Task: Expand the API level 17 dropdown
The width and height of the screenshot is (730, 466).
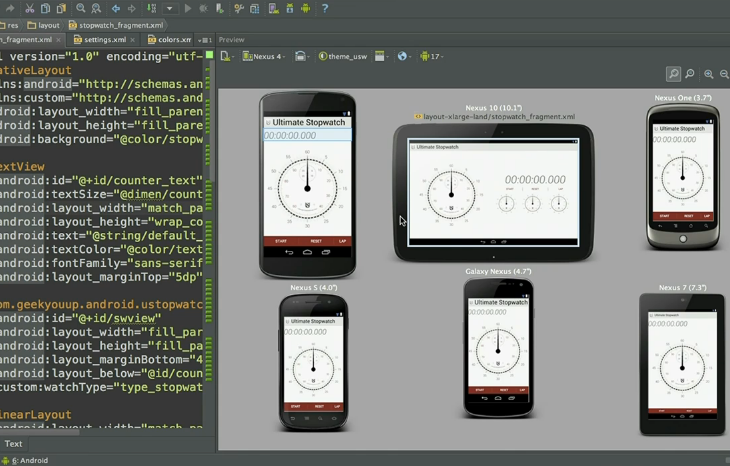Action: [x=432, y=56]
